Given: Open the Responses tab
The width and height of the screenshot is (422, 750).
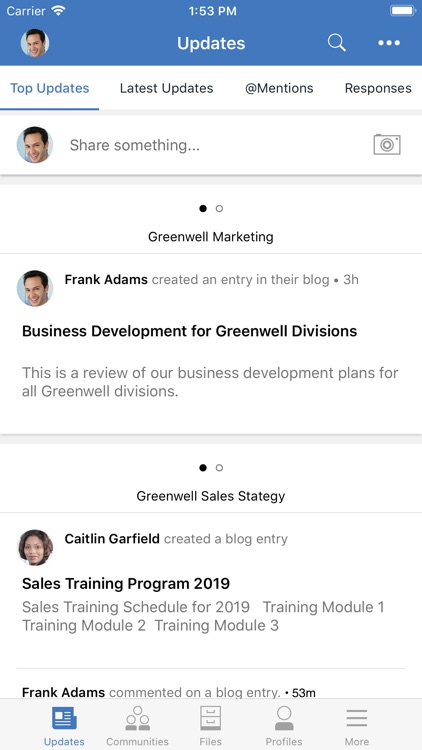Looking at the screenshot, I should [378, 88].
